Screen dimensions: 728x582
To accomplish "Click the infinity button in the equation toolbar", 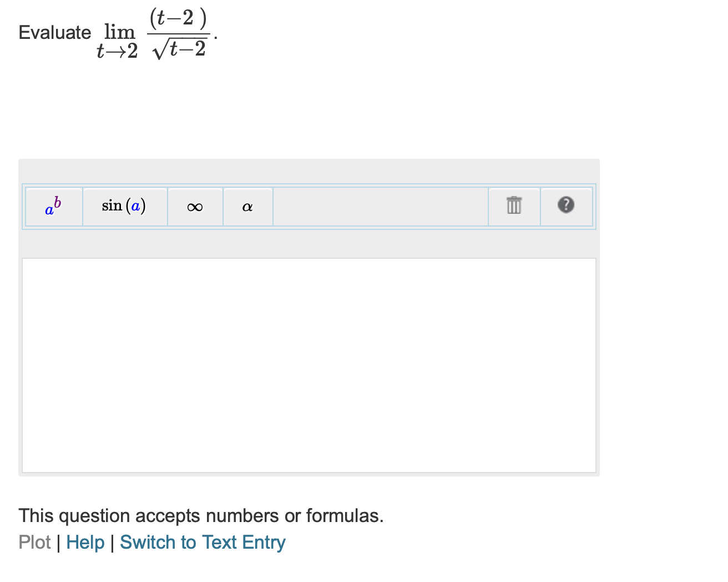I will pyautogui.click(x=194, y=206).
